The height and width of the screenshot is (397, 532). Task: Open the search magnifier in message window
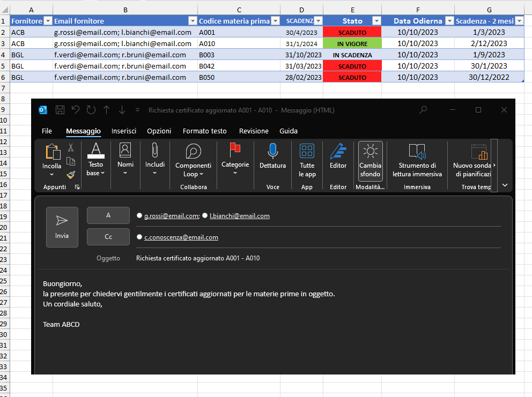(x=423, y=110)
